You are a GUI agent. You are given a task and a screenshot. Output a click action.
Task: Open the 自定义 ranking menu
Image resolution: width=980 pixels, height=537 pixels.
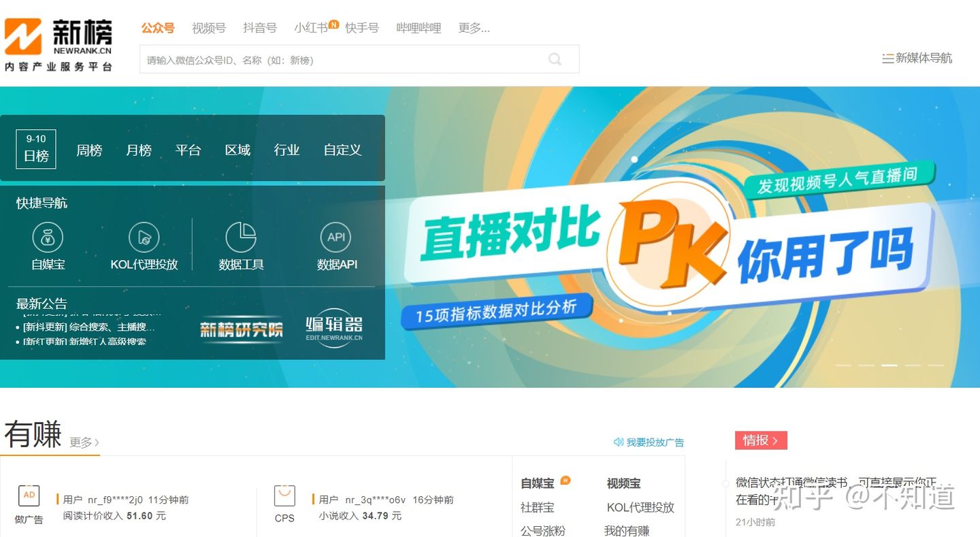[x=342, y=150]
